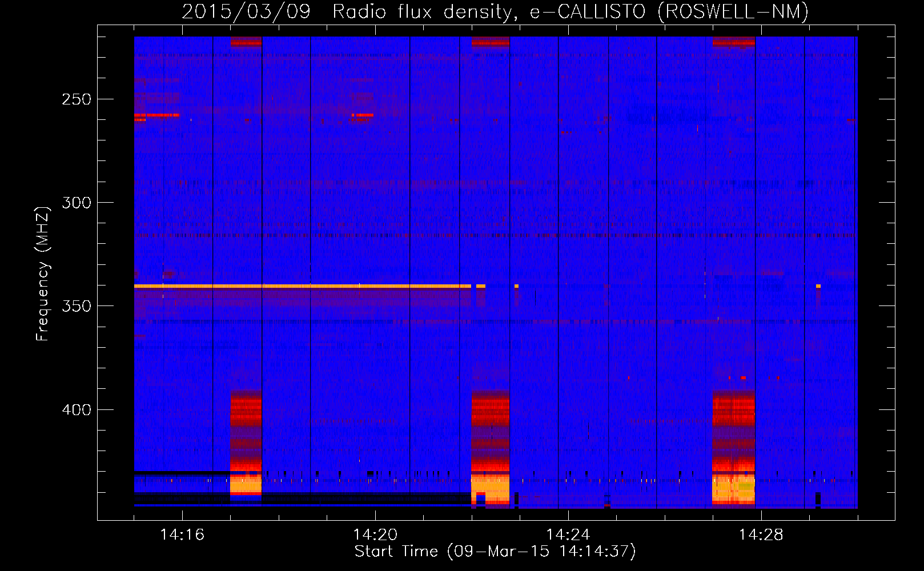The height and width of the screenshot is (571, 924).
Task: Click the 'Frequency (MHZ)' axis label
Action: pos(43,274)
